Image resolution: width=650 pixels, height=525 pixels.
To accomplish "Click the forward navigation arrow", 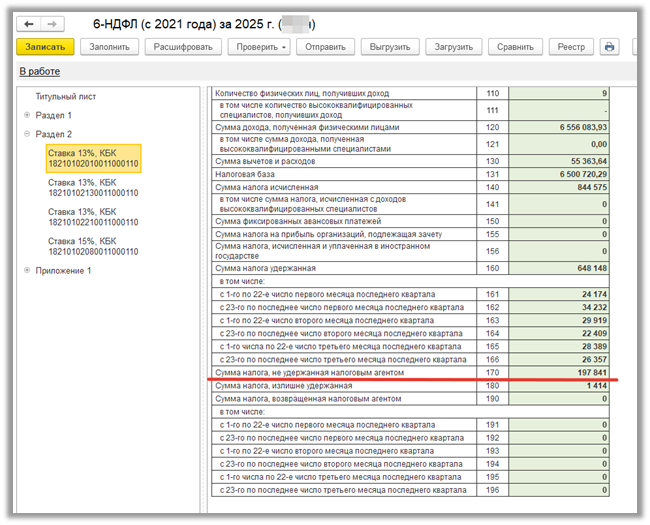I will click(x=50, y=22).
